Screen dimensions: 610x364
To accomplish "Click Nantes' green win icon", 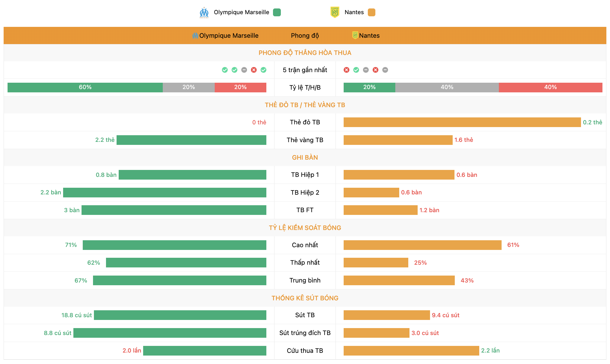I will 356,70.
